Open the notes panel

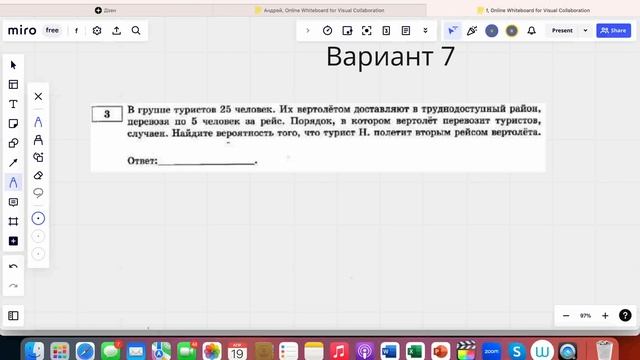pyautogui.click(x=406, y=31)
